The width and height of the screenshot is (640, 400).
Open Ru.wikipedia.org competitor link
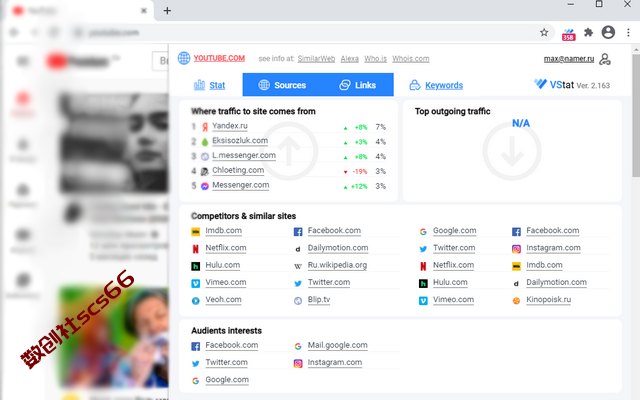tap(337, 264)
